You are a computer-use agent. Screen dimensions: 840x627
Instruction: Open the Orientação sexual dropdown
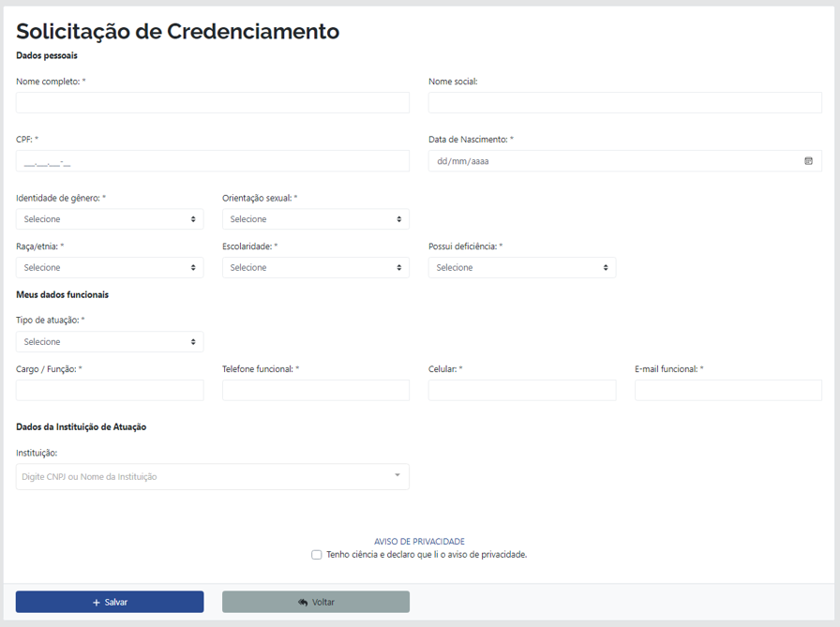[315, 218]
